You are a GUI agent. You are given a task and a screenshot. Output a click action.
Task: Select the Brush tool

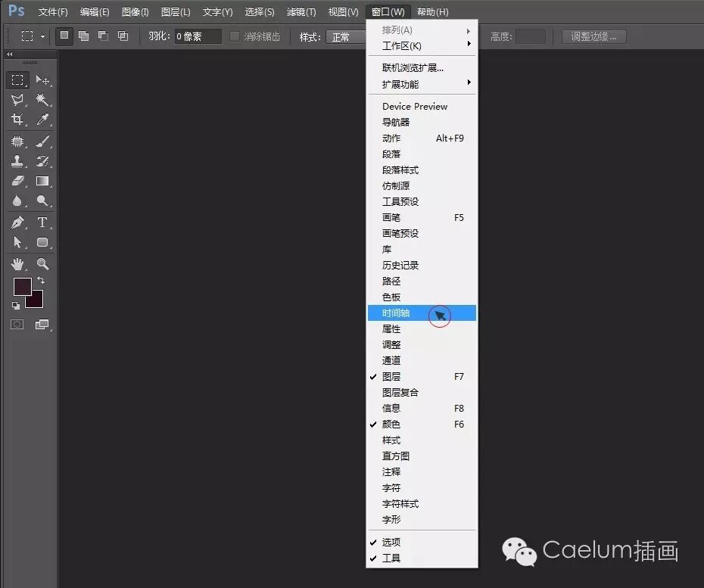coord(44,141)
